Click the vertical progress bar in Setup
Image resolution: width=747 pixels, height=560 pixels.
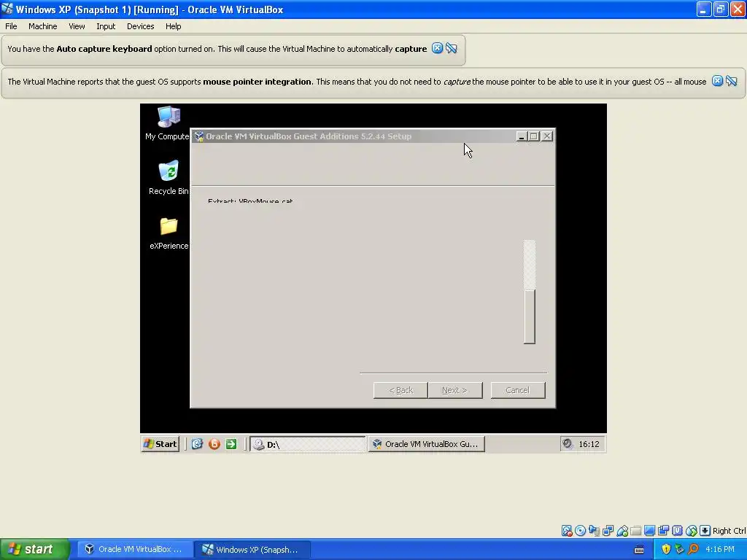[x=530, y=292]
